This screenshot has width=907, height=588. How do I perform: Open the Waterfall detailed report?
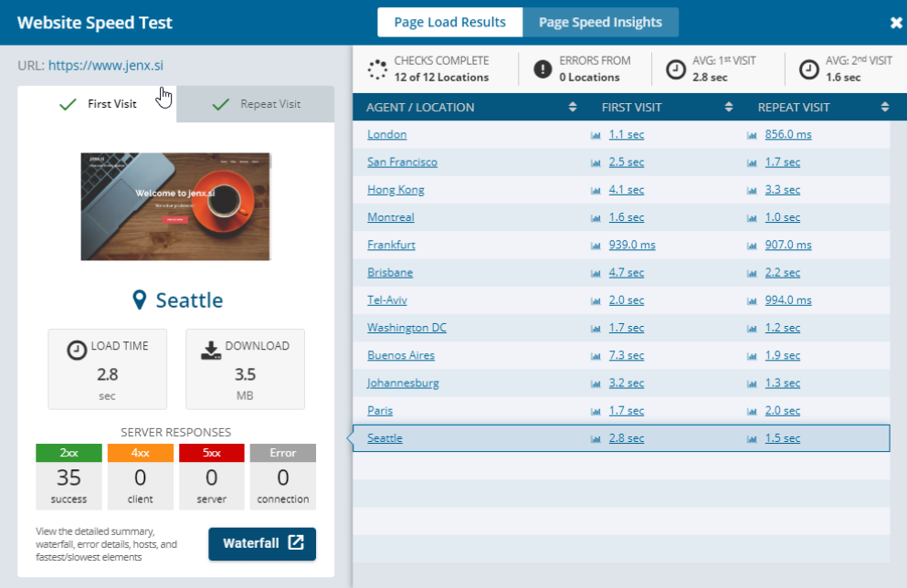click(x=262, y=543)
